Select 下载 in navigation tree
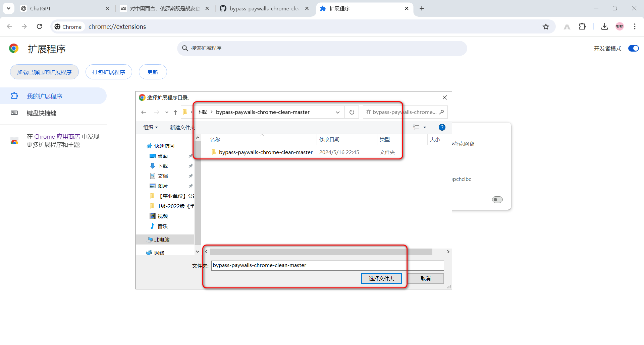The width and height of the screenshot is (644, 345). [x=163, y=166]
